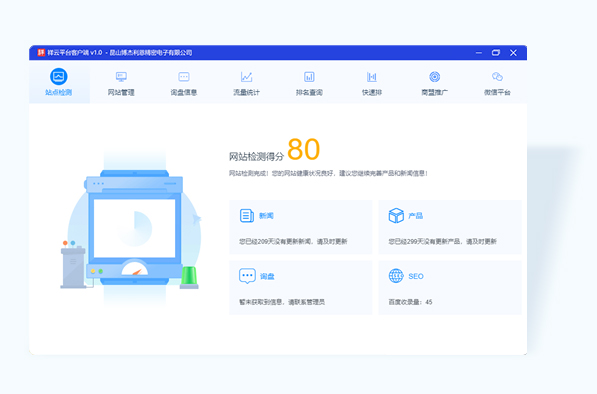Maximize the 祥云平台客户端 window
The height and width of the screenshot is (394, 597).
pyautogui.click(x=496, y=53)
